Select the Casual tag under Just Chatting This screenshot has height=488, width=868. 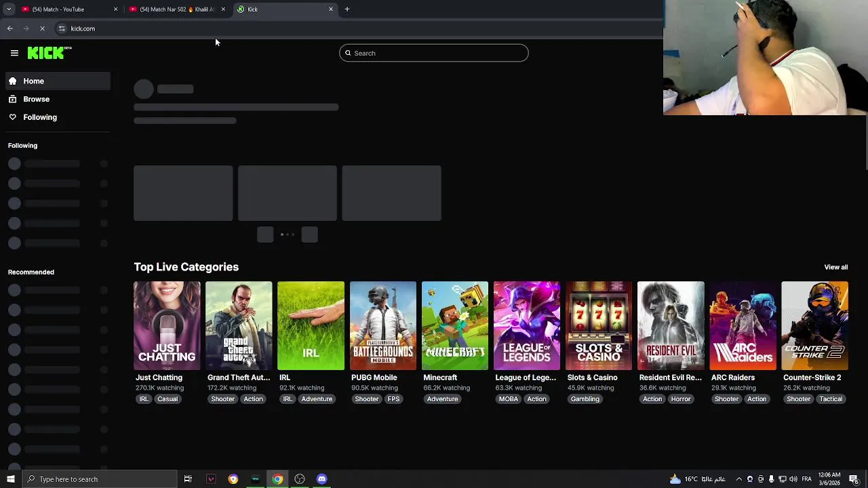point(167,399)
